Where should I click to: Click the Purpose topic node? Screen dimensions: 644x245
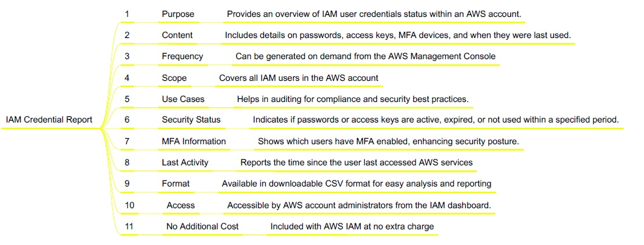(178, 14)
